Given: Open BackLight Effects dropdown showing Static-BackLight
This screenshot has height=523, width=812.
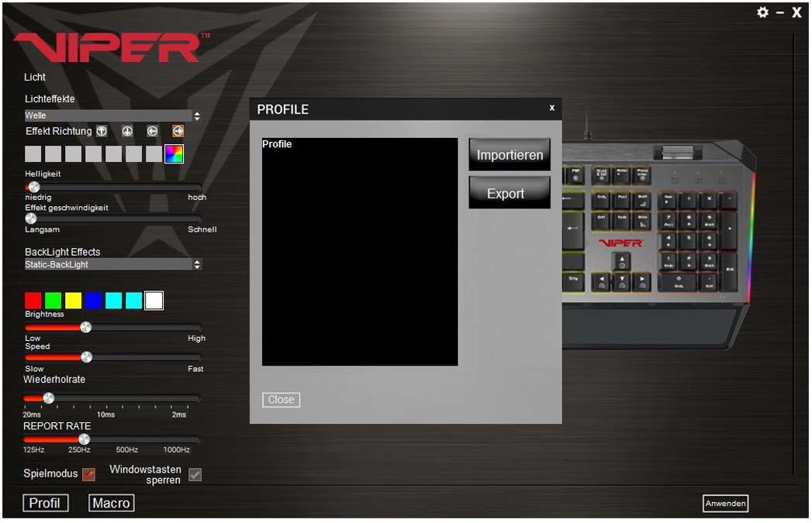Looking at the screenshot, I should point(112,264).
